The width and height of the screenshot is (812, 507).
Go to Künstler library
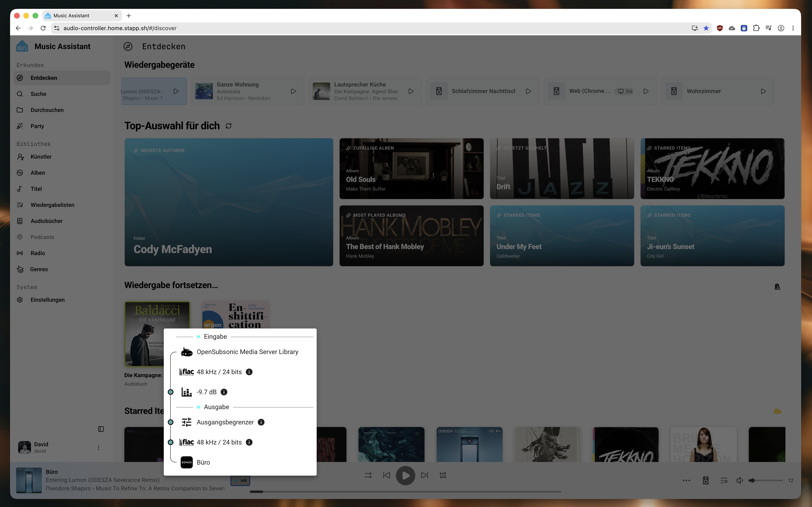[62, 157]
